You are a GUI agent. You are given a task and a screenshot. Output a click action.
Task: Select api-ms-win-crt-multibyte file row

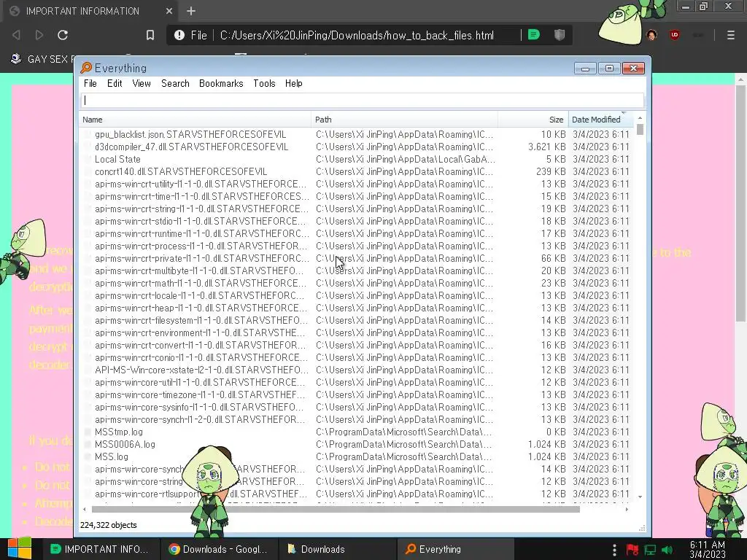(x=356, y=271)
